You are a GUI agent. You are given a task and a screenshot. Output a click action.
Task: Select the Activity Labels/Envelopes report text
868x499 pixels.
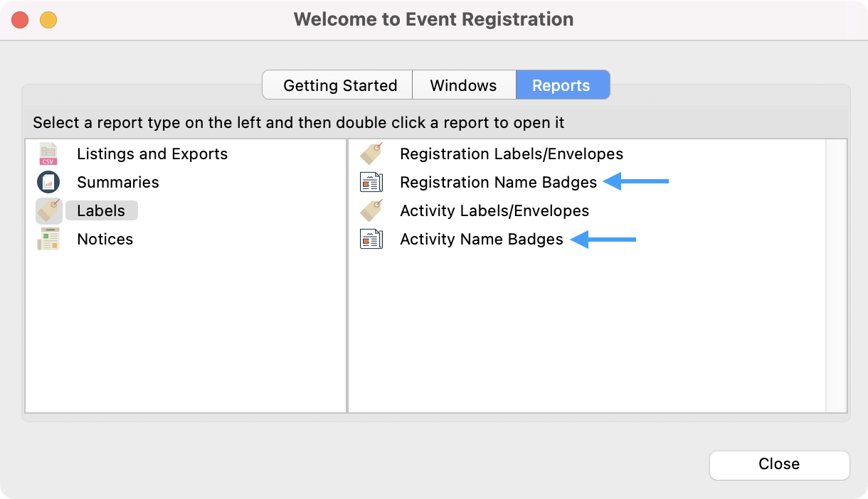494,211
